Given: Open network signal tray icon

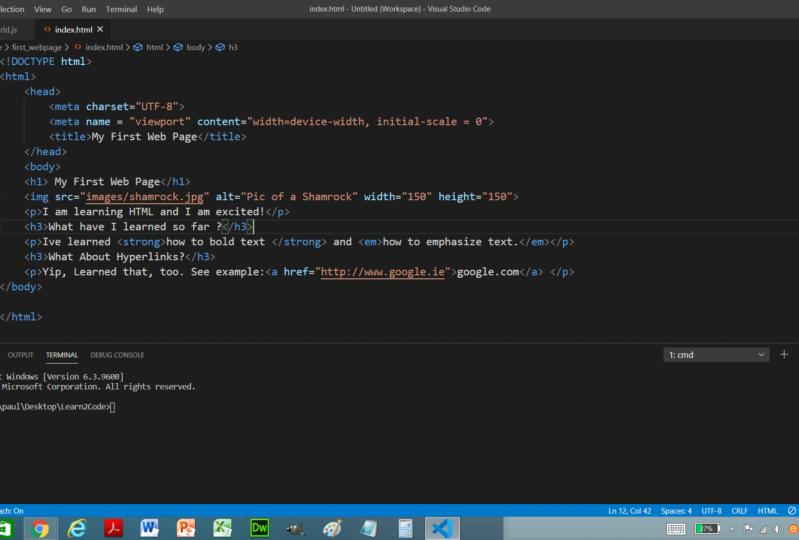Looking at the screenshot, I should (763, 529).
